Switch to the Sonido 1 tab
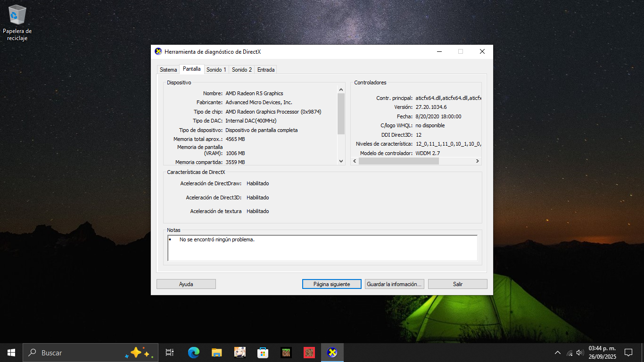Screen dimensions: 644x362 coord(216,70)
